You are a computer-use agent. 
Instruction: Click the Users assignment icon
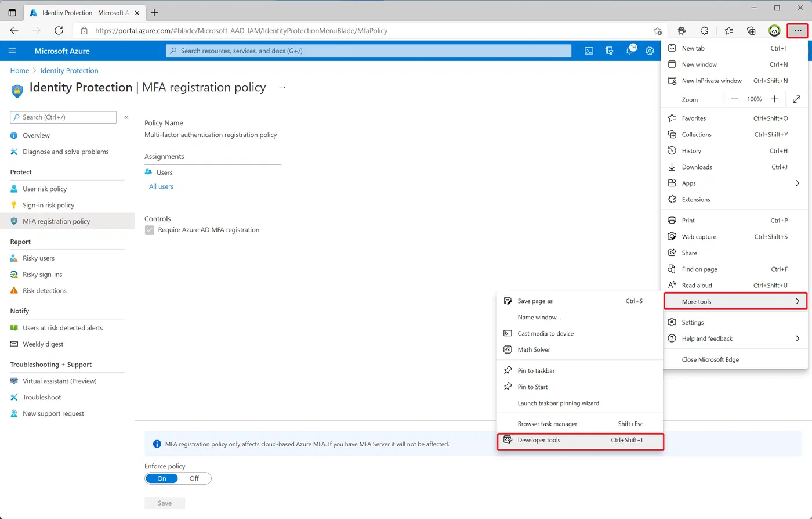148,172
